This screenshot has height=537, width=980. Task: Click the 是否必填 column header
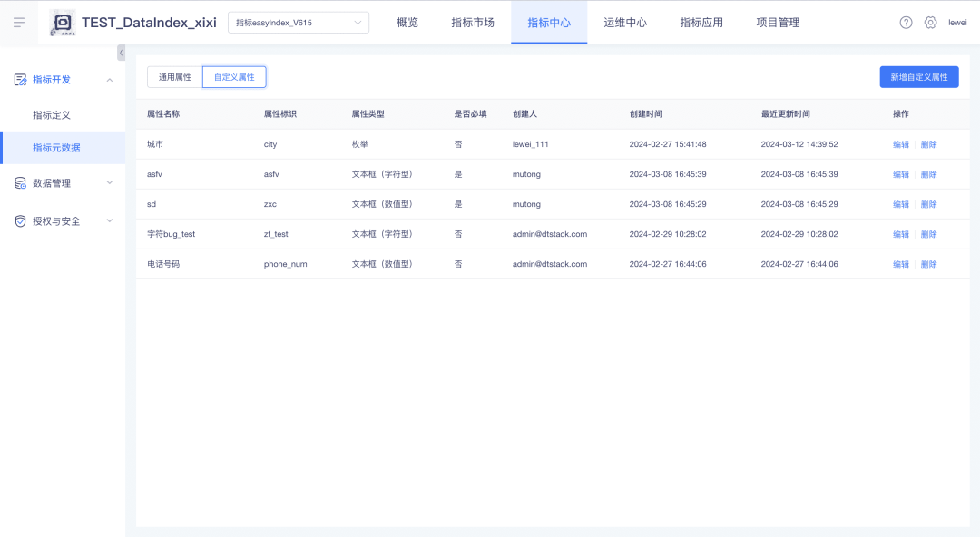tap(471, 113)
